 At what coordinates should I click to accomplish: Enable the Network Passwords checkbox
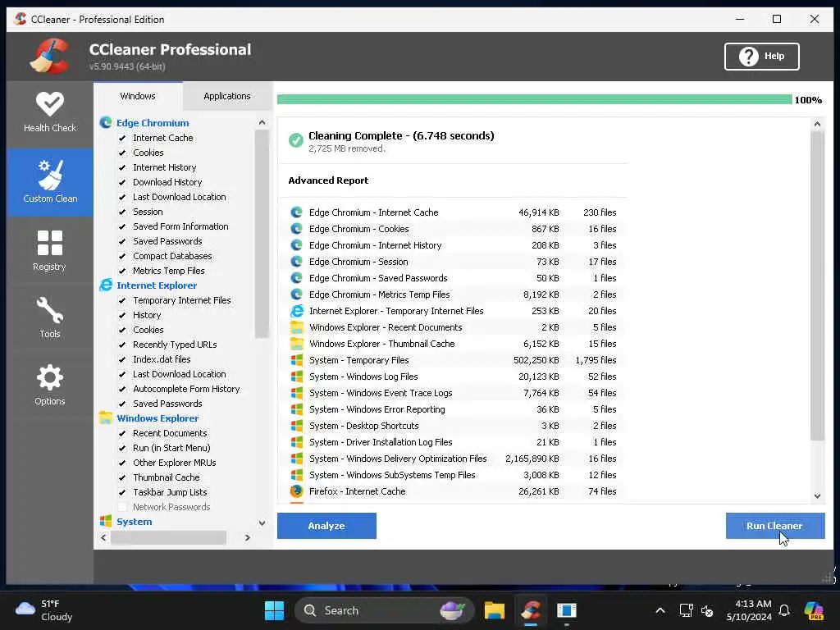[x=122, y=507]
